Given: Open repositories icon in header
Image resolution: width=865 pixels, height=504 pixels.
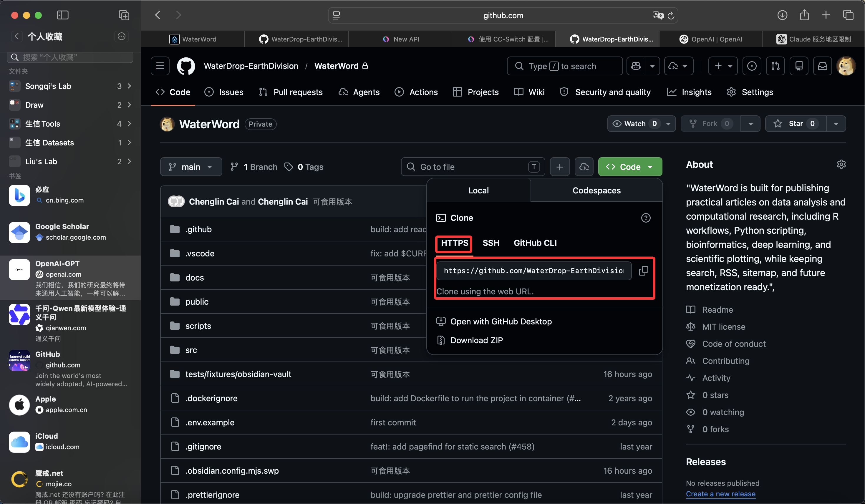Looking at the screenshot, I should tap(799, 66).
